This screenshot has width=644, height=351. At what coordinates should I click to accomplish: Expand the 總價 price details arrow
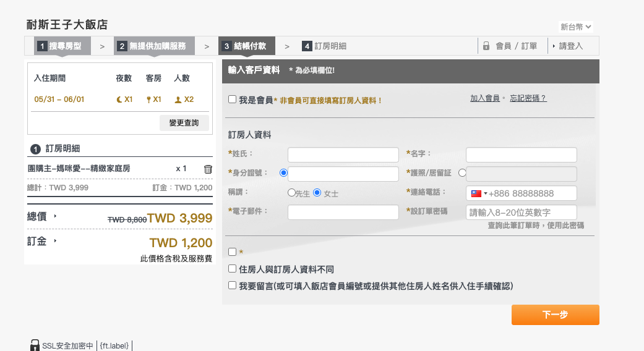55,216
